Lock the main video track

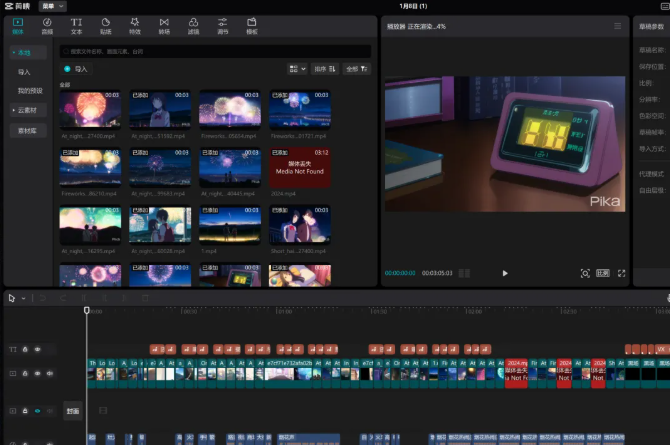pos(25,373)
